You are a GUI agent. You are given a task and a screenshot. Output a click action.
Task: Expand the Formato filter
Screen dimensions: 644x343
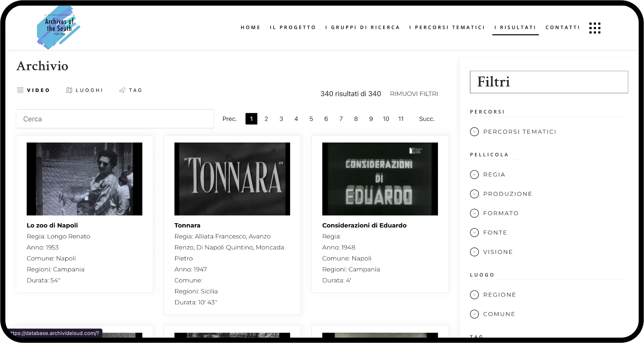click(x=474, y=213)
